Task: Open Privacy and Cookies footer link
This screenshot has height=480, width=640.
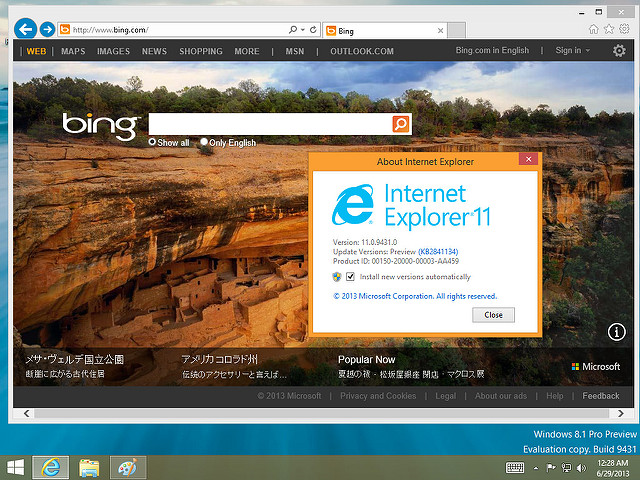Action: 378,396
